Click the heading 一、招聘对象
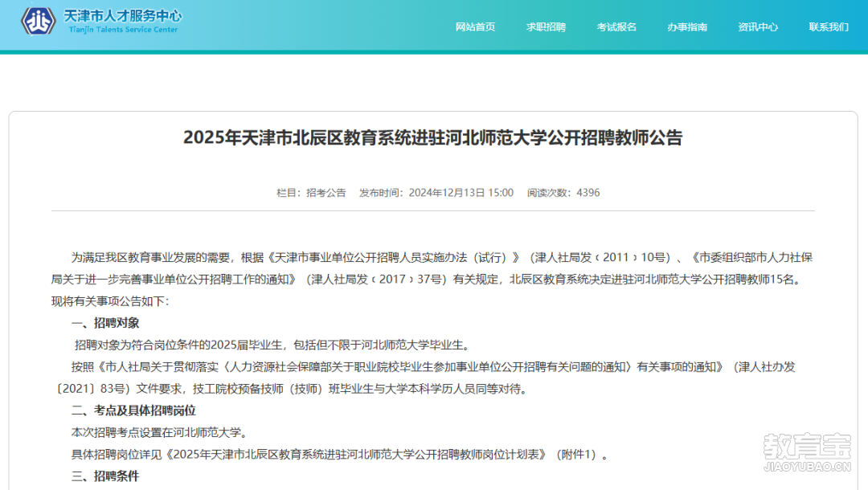 click(x=105, y=323)
